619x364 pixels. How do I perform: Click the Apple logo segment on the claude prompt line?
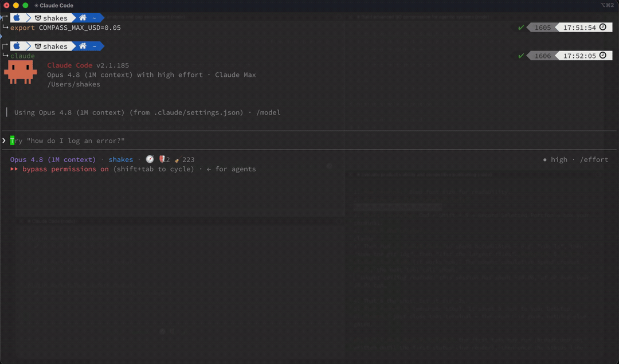[x=17, y=46]
